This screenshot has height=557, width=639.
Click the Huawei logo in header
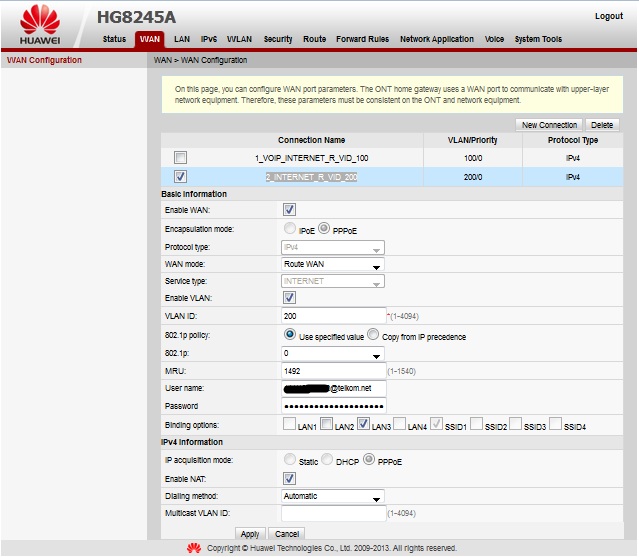point(40,24)
